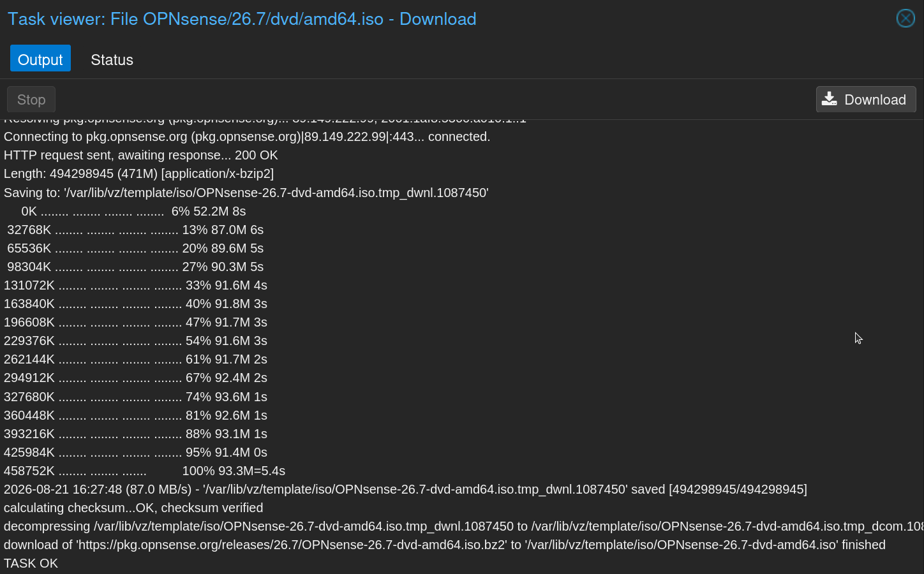This screenshot has height=574, width=924.
Task: Select the '425984K' 95% progress line
Action: 135,452
